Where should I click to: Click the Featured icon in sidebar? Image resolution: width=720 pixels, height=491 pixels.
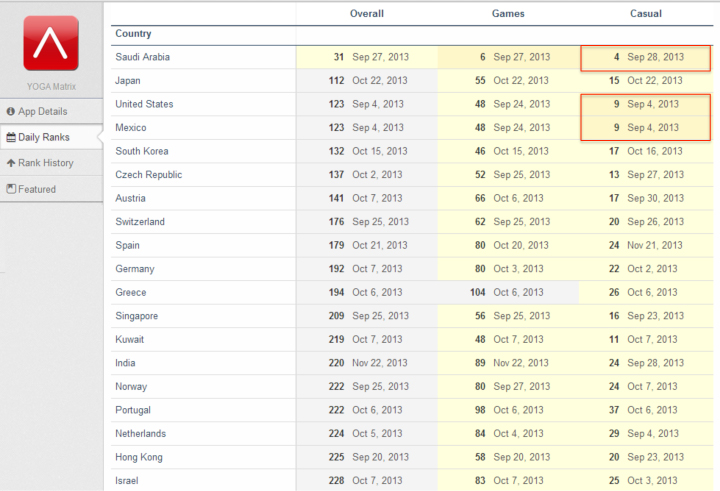pyautogui.click(x=11, y=189)
